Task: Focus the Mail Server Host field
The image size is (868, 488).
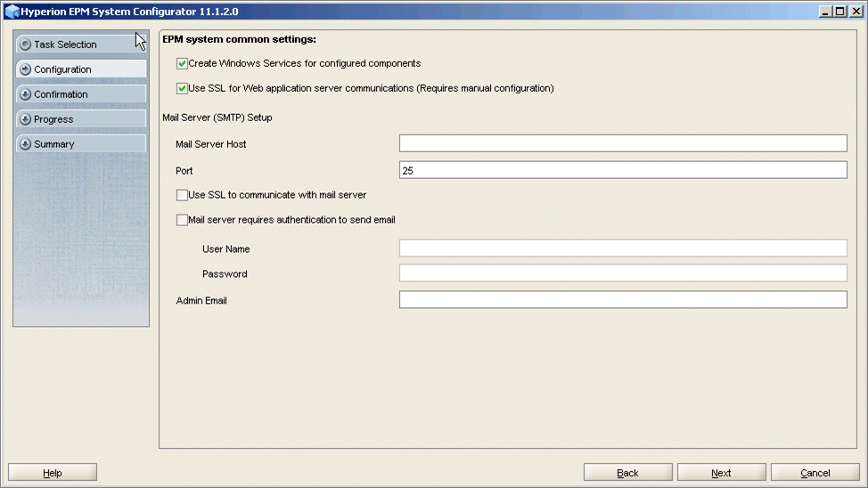Action: point(623,143)
